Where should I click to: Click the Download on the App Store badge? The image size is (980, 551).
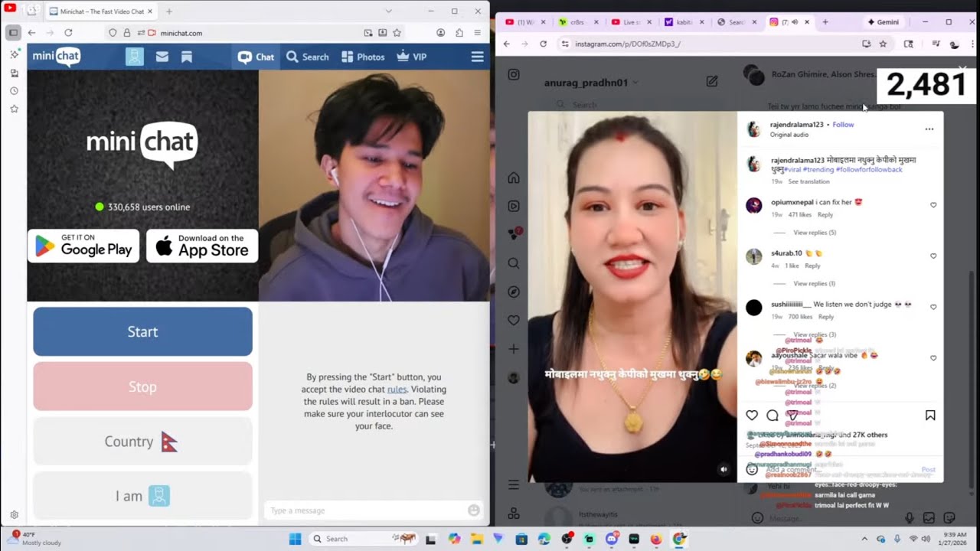pyautogui.click(x=202, y=246)
